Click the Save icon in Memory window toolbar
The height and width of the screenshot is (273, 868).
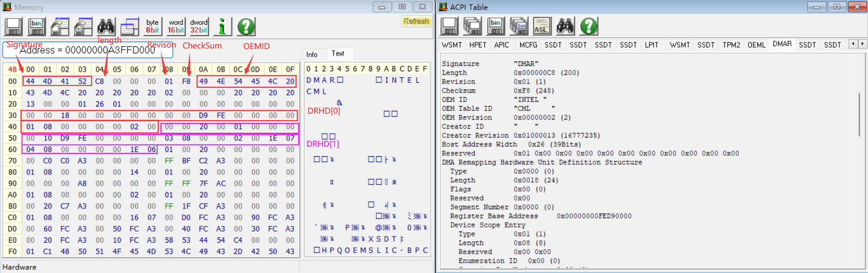tap(13, 27)
